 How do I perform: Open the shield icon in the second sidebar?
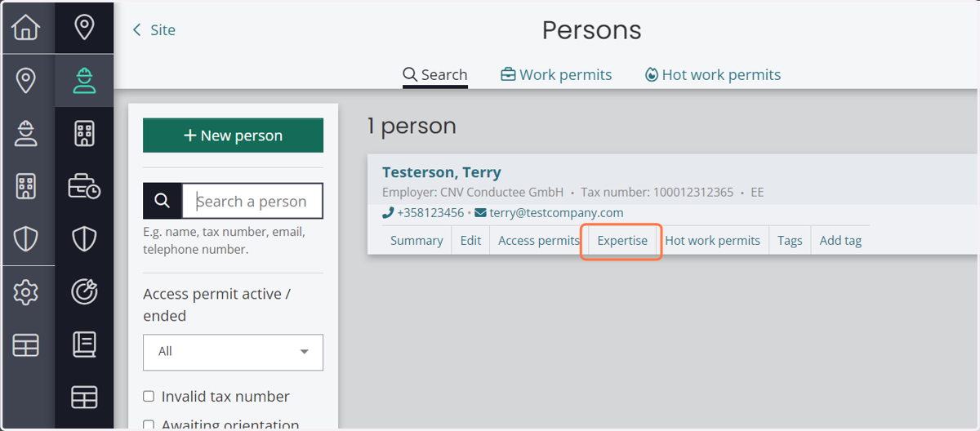[x=84, y=239]
